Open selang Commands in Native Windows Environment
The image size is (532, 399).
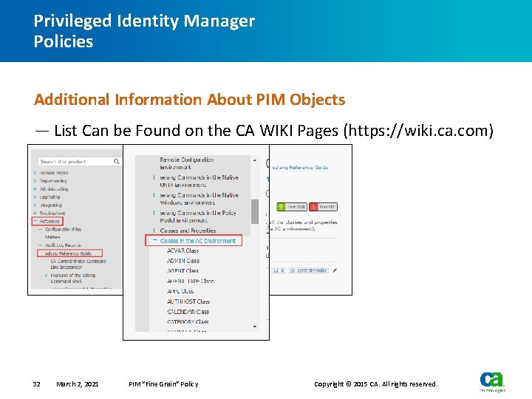(199, 199)
